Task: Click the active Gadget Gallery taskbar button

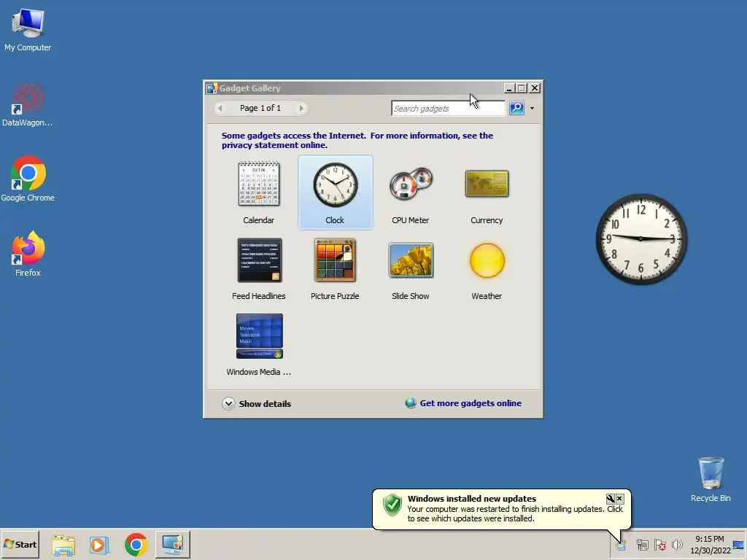Action: coord(173,544)
